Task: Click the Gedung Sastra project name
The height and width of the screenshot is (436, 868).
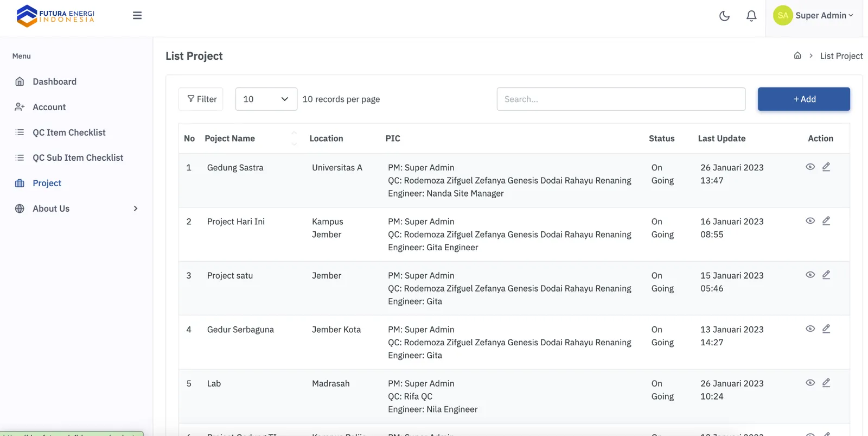Action: click(x=235, y=167)
